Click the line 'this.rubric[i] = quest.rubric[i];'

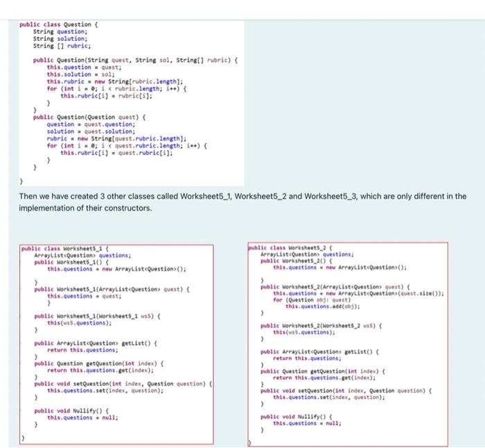click(116, 153)
